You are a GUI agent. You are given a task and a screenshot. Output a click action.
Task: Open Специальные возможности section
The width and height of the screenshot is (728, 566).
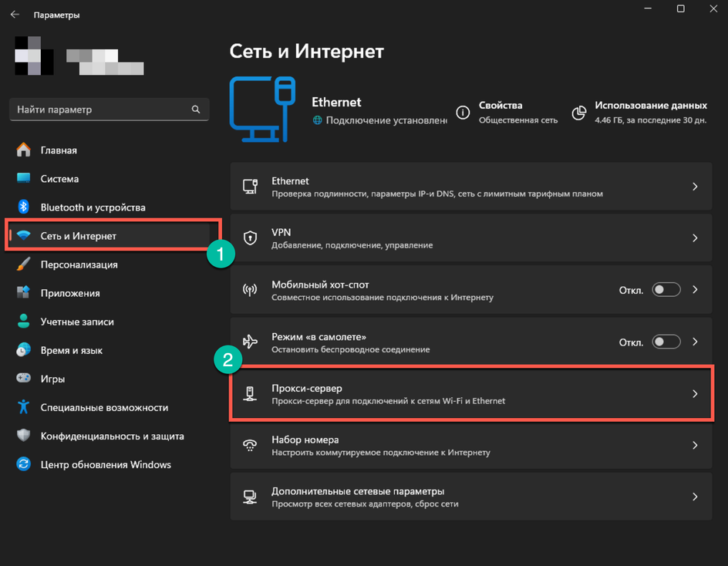point(109,406)
